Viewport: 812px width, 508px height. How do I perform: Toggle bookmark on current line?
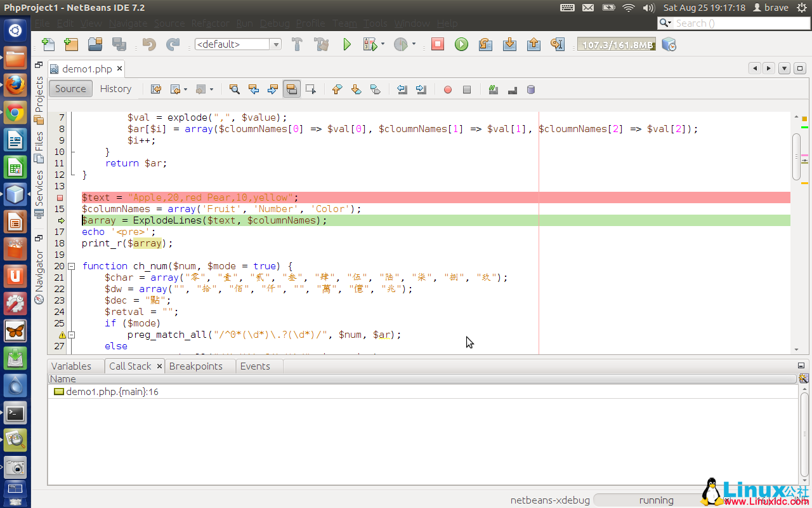tap(376, 90)
